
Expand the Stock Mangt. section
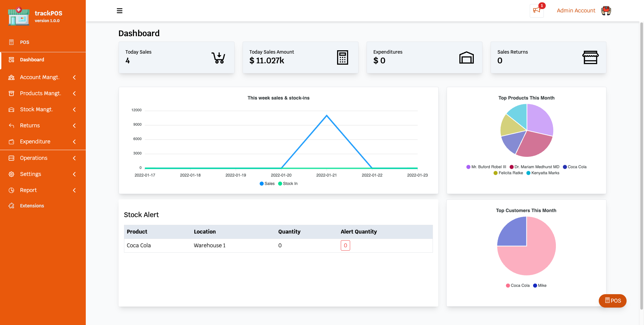click(x=37, y=109)
